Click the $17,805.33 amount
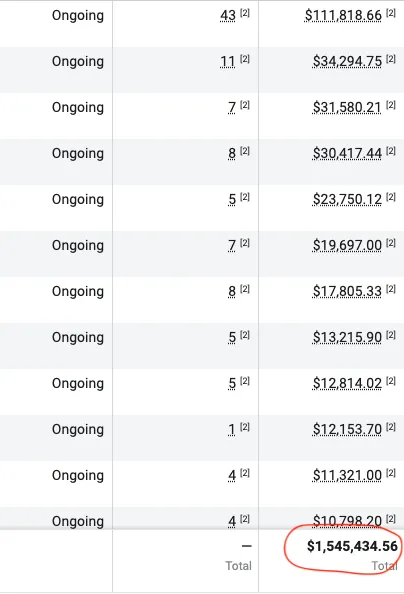404x594 pixels. 347,291
